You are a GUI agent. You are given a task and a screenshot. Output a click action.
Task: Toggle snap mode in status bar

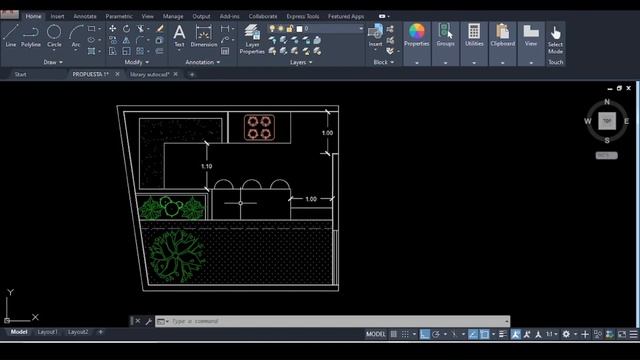point(405,334)
